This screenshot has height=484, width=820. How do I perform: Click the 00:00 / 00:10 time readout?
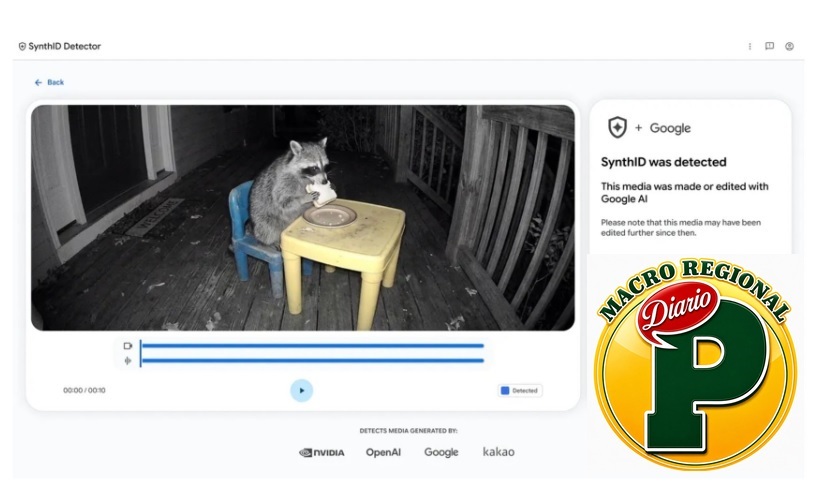(x=84, y=390)
